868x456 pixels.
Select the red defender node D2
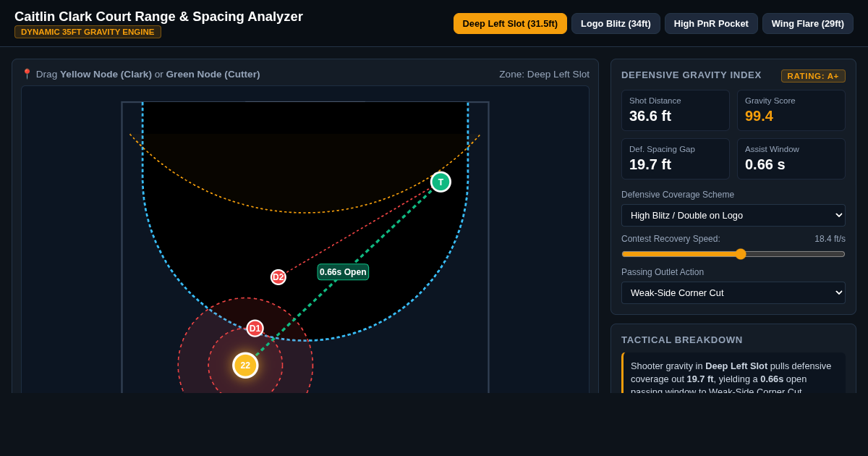click(x=278, y=277)
